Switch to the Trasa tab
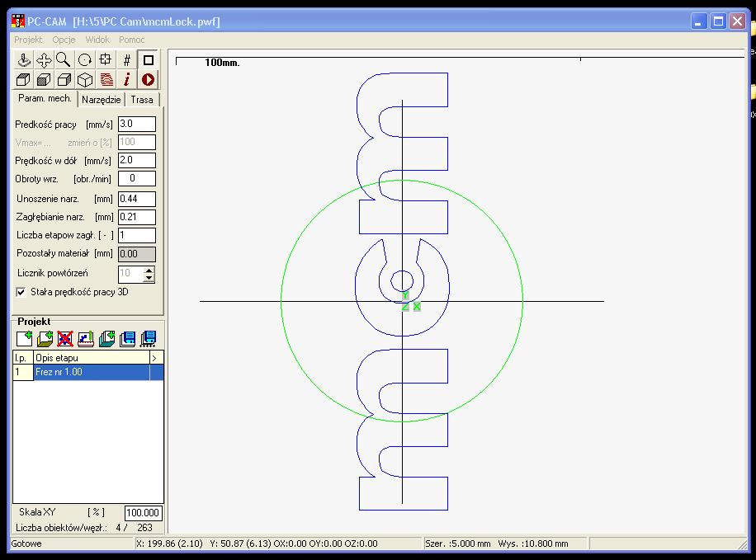 point(142,100)
